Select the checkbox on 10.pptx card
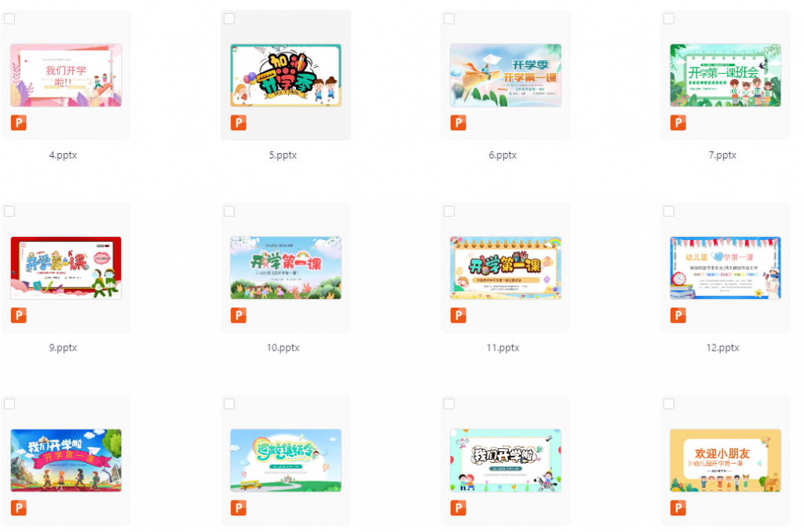Screen dimensions: 804x532 click(x=229, y=211)
